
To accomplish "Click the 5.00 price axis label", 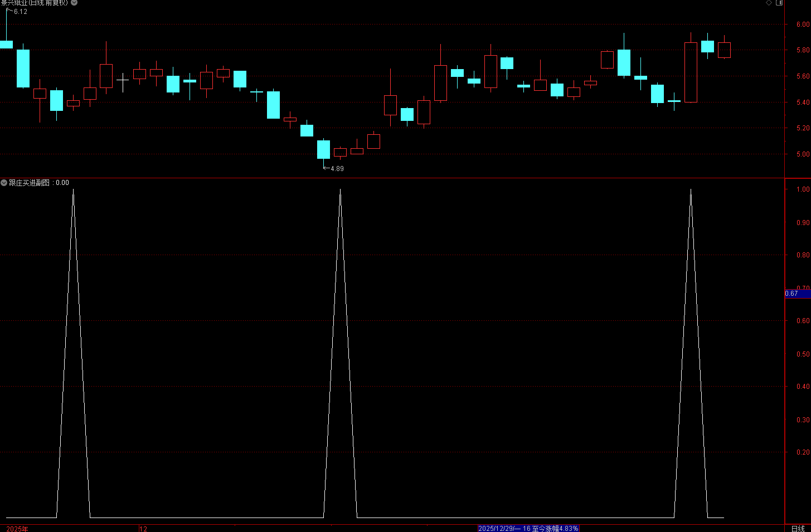I will (x=803, y=154).
